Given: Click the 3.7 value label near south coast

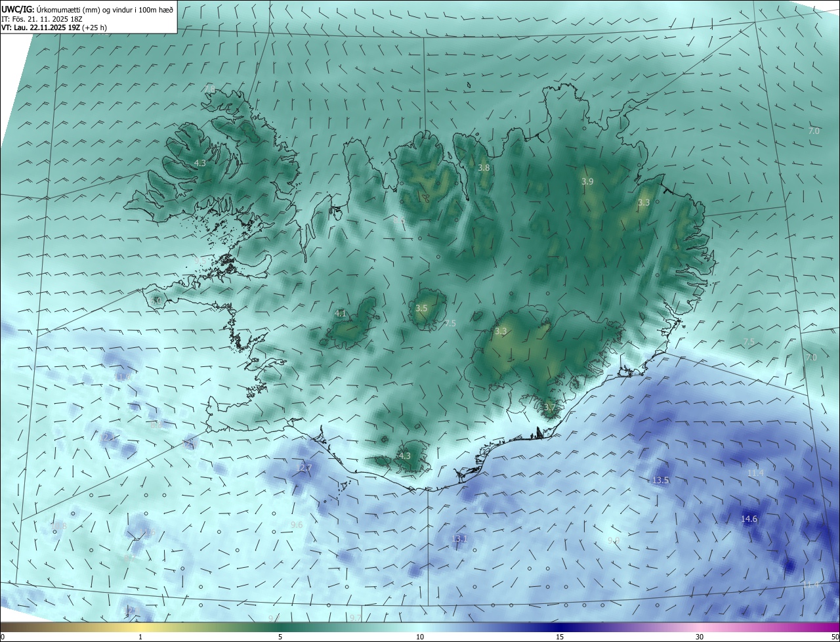Looking at the screenshot, I should coord(549,408).
